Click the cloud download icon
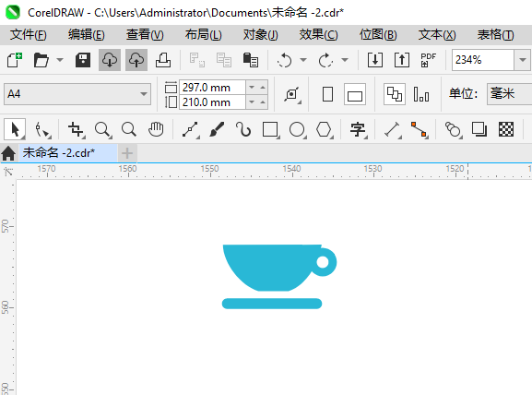Screen dimensions: 532x395 110,60
